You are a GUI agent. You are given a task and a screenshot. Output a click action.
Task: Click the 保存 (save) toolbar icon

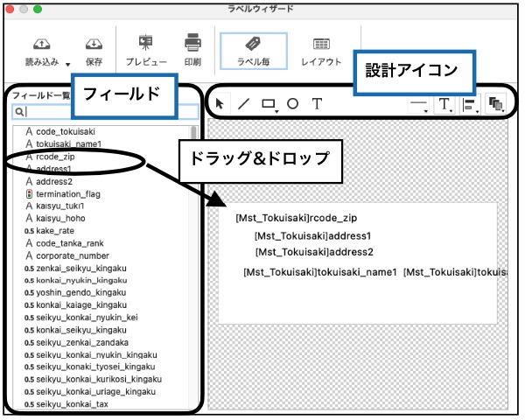pyautogui.click(x=93, y=44)
